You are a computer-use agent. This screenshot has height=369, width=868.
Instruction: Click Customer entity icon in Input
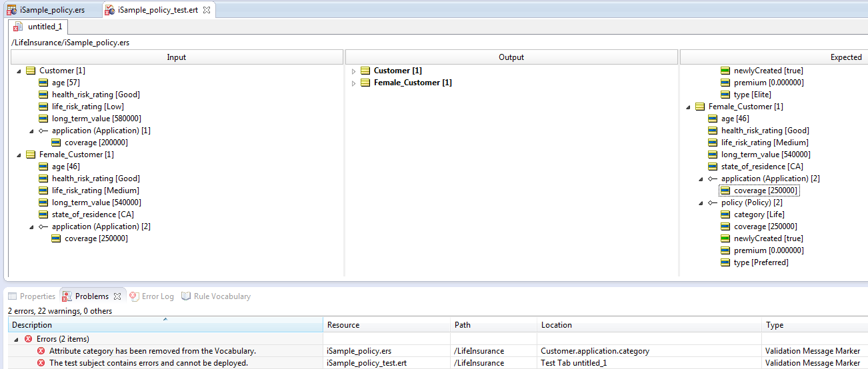(31, 71)
